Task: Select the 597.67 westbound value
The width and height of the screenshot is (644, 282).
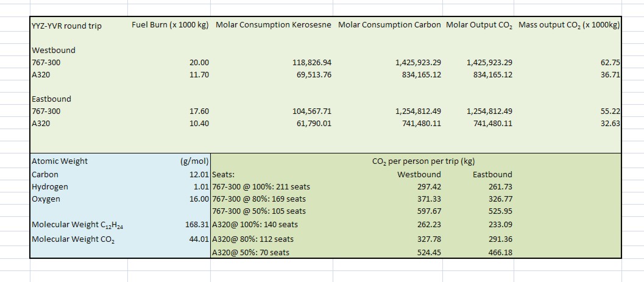Action: 429,211
